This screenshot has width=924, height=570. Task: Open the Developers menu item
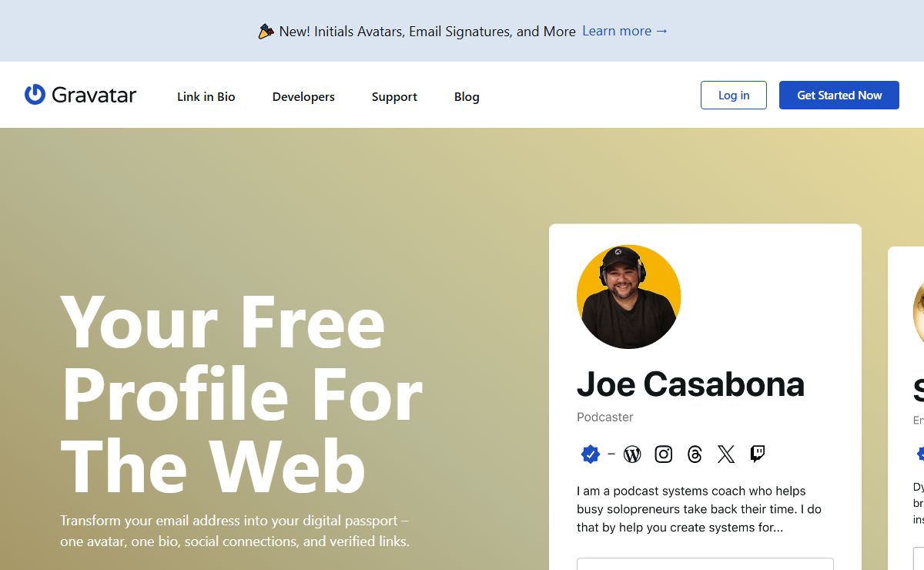coord(303,97)
